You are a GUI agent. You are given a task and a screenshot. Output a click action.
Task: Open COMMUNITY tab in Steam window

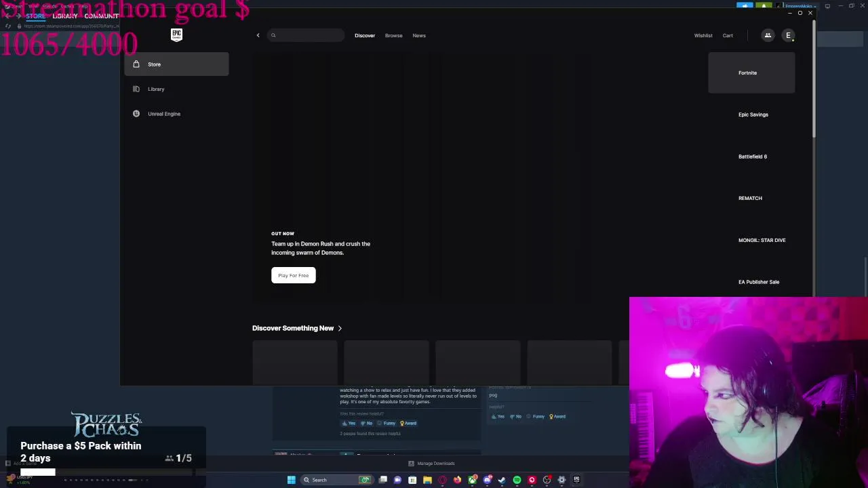(102, 16)
